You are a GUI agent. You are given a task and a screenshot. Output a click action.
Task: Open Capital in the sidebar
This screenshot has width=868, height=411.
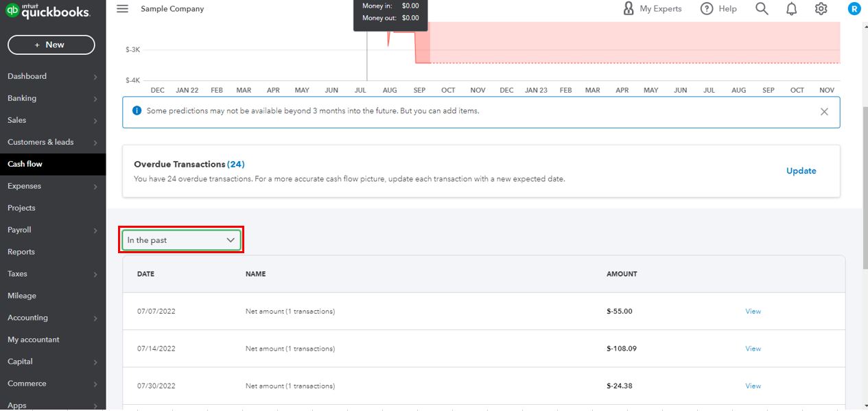pos(20,362)
